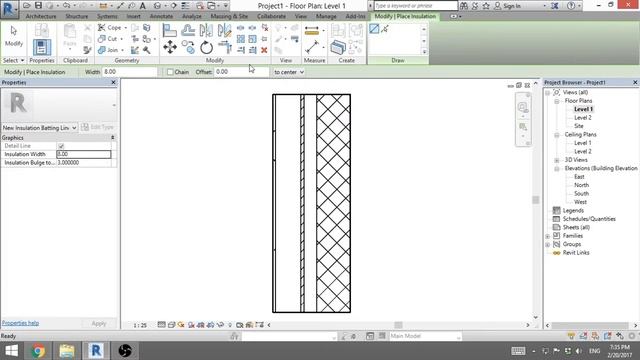The image size is (640, 360).
Task: Select the Copy tool in Modify panel
Action: click(x=188, y=47)
